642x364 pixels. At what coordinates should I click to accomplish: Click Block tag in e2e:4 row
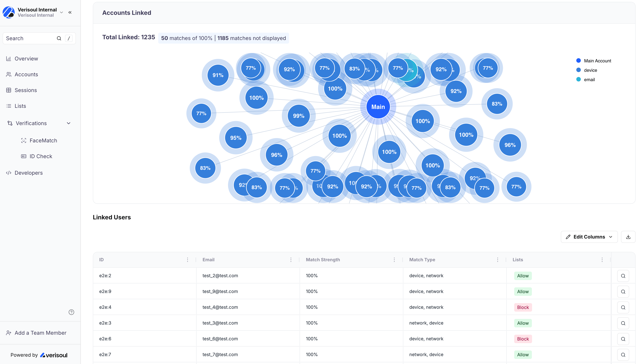click(x=523, y=307)
